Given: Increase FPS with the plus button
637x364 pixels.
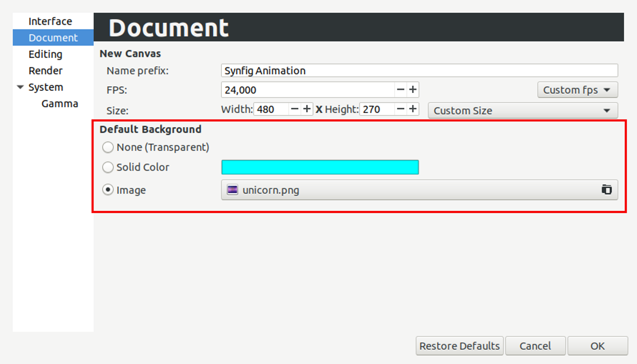Looking at the screenshot, I should pos(413,90).
